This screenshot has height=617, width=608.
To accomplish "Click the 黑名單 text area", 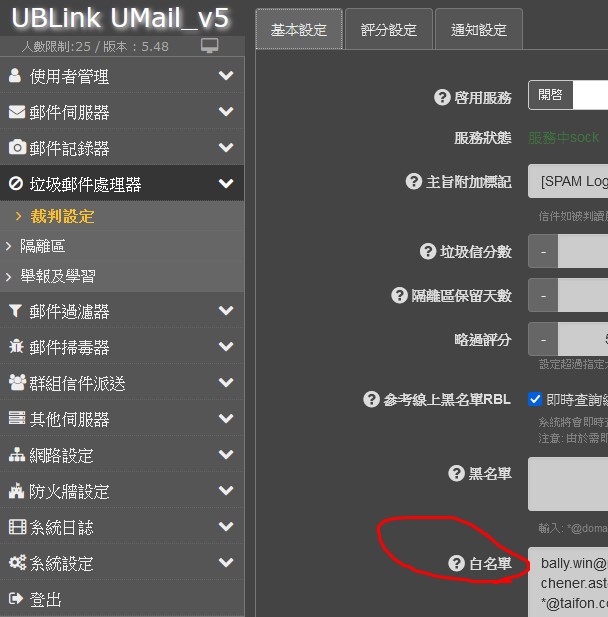I will (x=568, y=484).
